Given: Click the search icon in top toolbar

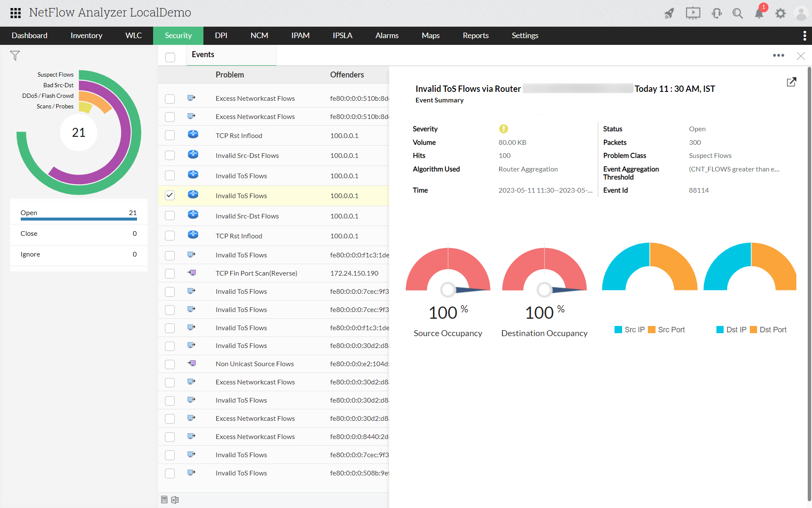Looking at the screenshot, I should [x=737, y=13].
